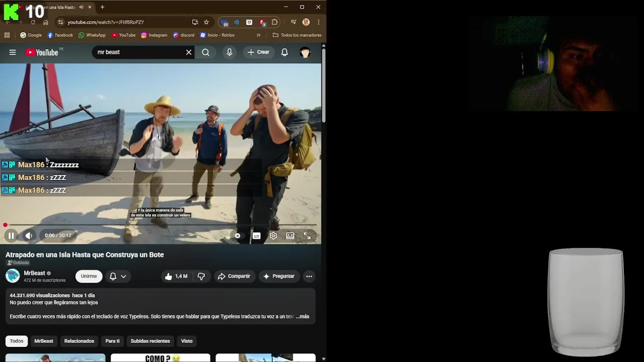The height and width of the screenshot is (362, 644).
Task: Open the discord bookmark
Action: [x=184, y=35]
